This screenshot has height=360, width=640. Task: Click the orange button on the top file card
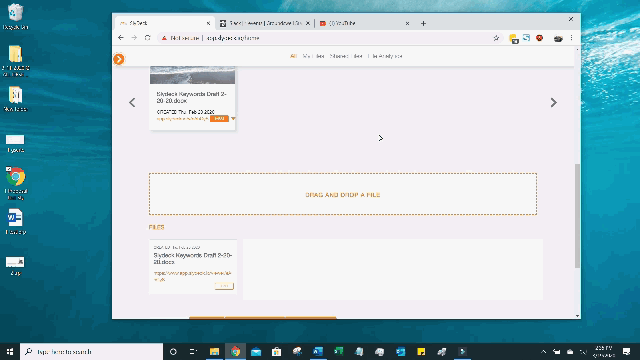click(219, 119)
